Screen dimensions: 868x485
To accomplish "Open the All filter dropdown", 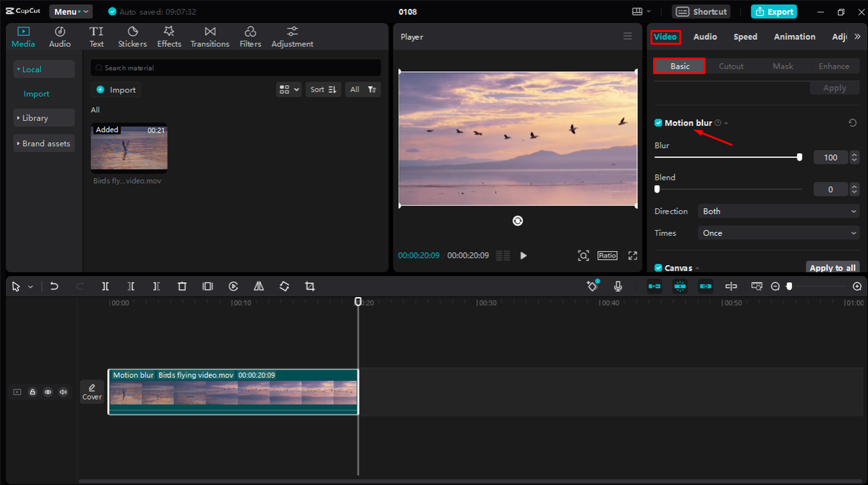I will tap(363, 90).
